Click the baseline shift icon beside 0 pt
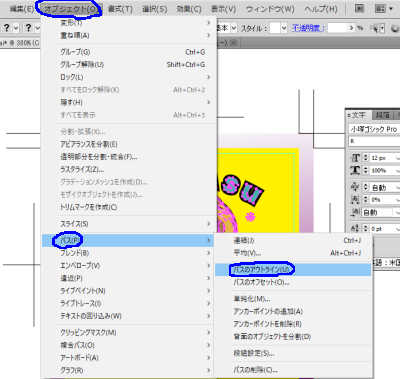 355,229
